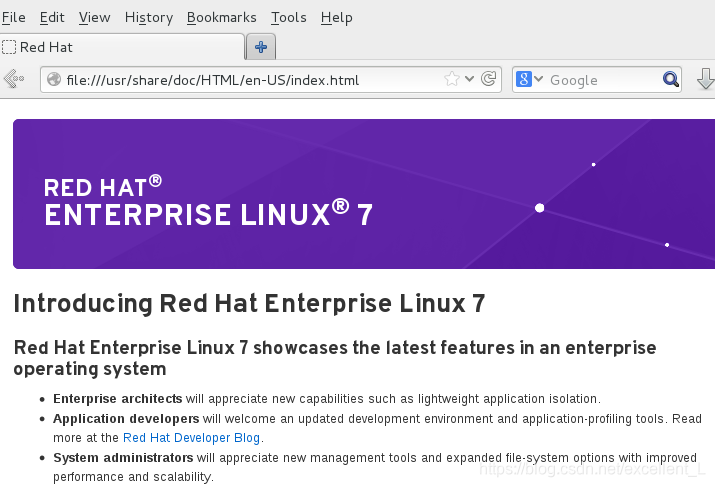The width and height of the screenshot is (715, 487).
Task: Click the globe site identity icon
Action: click(x=54, y=79)
